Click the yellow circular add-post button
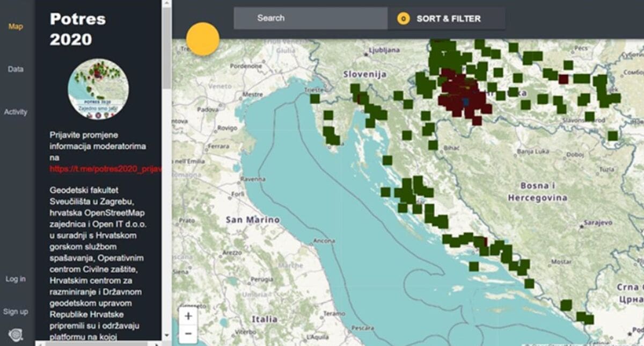 pos(203,39)
